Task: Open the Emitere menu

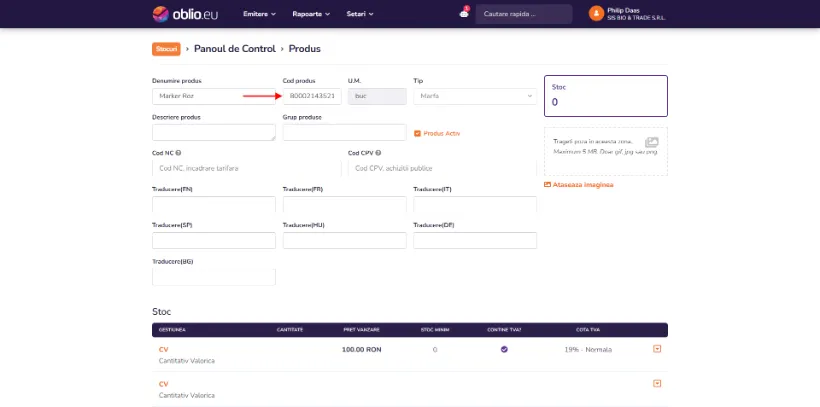Action: click(x=259, y=14)
